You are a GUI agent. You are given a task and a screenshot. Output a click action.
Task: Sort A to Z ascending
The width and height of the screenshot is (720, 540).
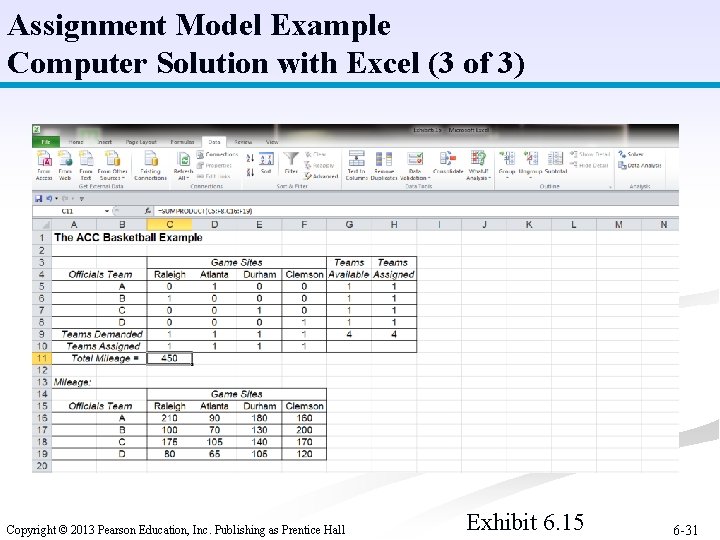point(250,158)
